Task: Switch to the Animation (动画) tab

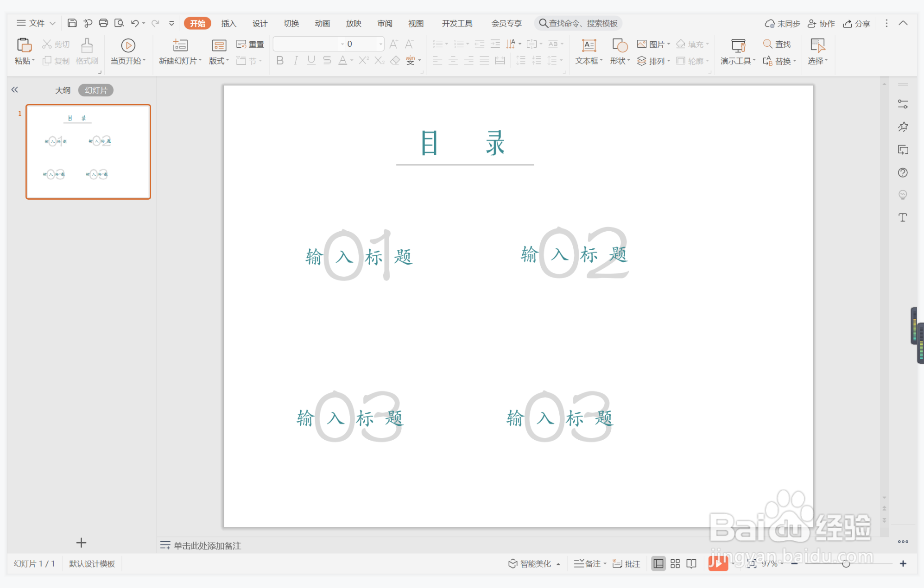Action: click(x=322, y=23)
